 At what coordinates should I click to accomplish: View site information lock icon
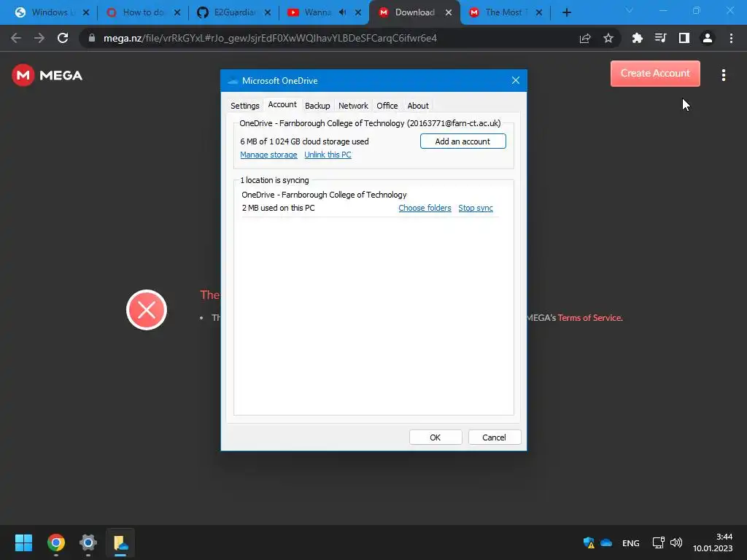[92, 38]
